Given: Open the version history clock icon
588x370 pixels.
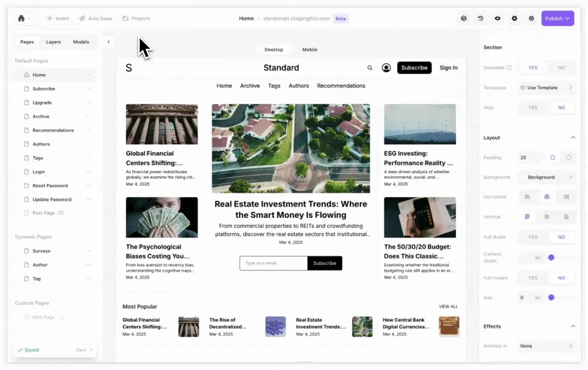Looking at the screenshot, I should pos(481,18).
